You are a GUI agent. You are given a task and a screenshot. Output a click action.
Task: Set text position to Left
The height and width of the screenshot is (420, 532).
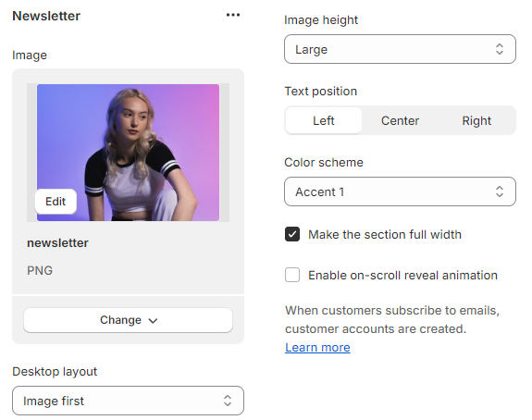[324, 120]
